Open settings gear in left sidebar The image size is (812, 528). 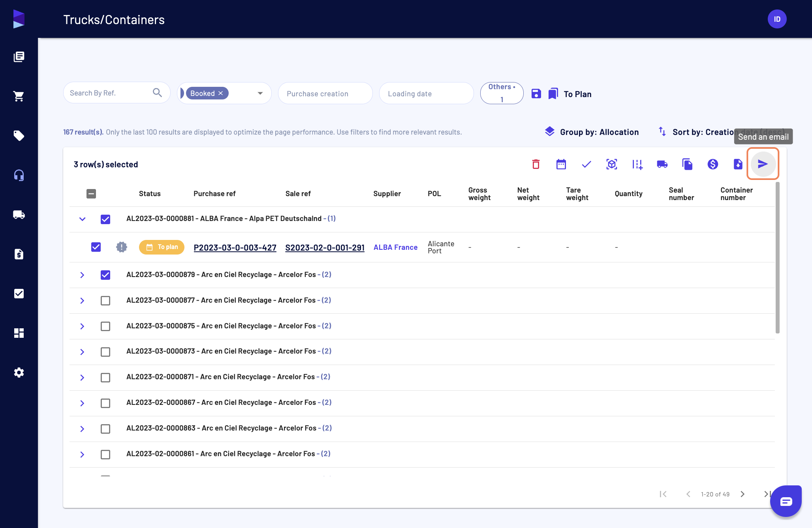pos(19,373)
